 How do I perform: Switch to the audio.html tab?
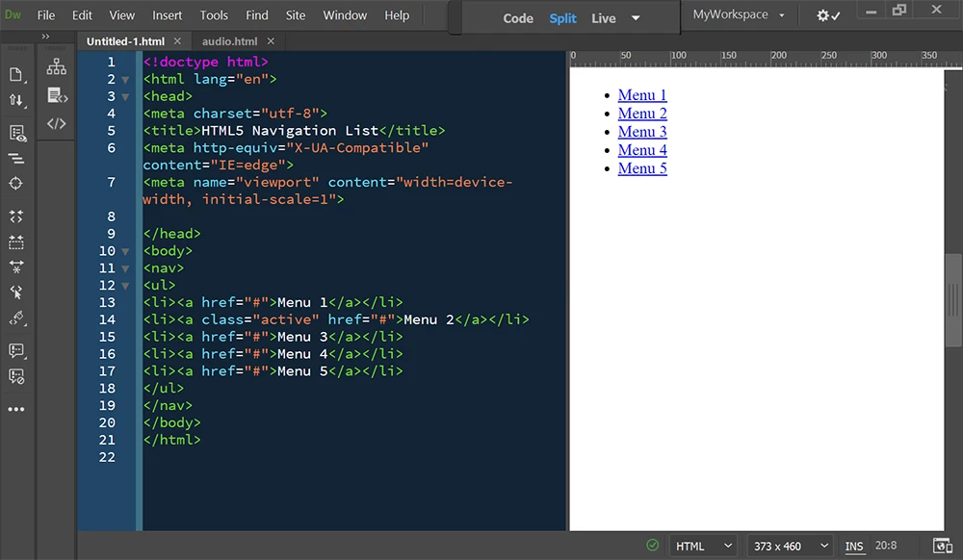coord(230,41)
